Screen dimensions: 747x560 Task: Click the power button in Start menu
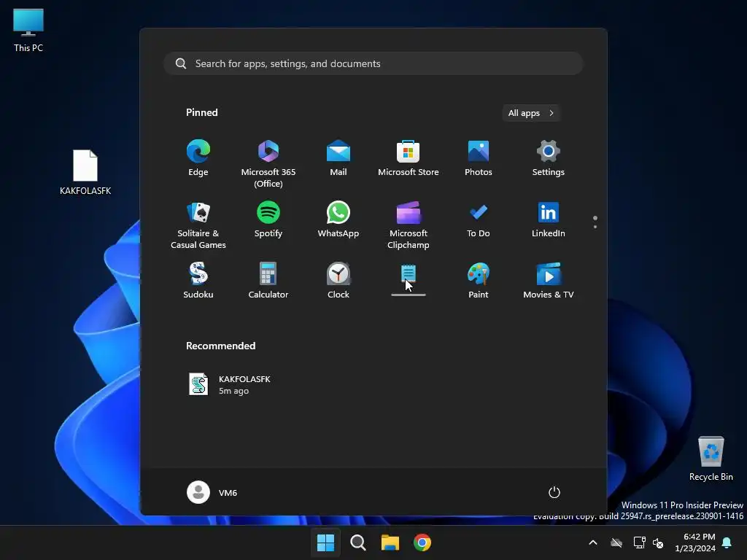(x=554, y=492)
